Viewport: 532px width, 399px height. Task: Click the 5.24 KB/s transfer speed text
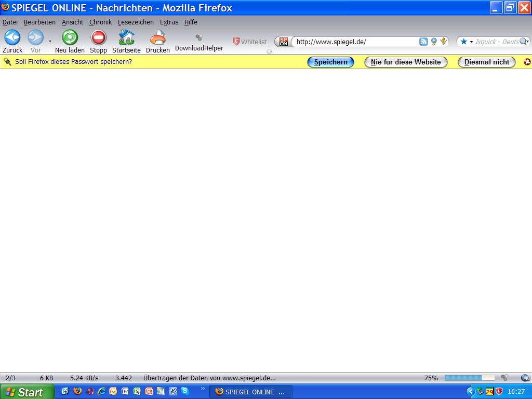(x=84, y=378)
